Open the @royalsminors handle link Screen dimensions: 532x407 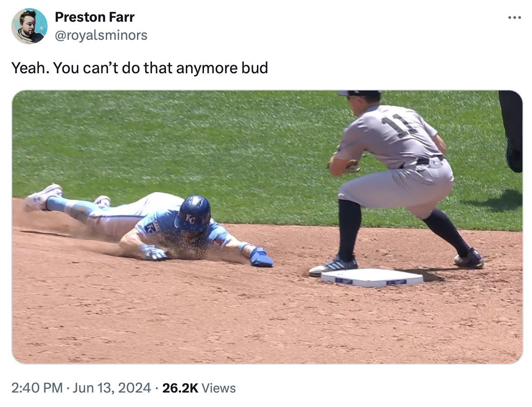(101, 35)
